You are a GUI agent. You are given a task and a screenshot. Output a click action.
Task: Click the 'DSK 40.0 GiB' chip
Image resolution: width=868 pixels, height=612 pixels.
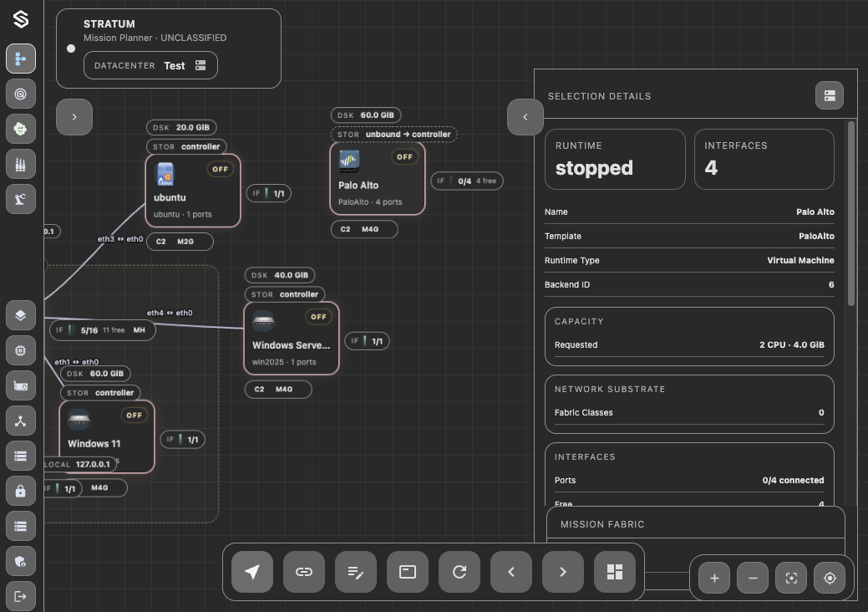pos(280,275)
